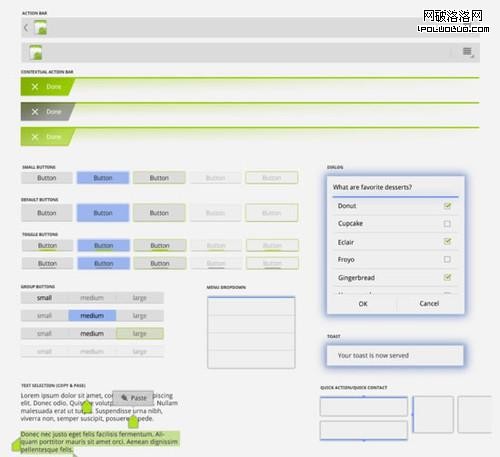
Task: Click Cancel in the desserts dialog
Action: coord(429,304)
